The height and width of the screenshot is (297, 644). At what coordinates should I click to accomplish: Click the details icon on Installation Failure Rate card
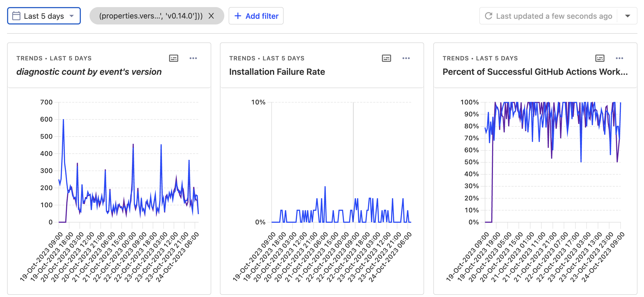[x=386, y=58]
